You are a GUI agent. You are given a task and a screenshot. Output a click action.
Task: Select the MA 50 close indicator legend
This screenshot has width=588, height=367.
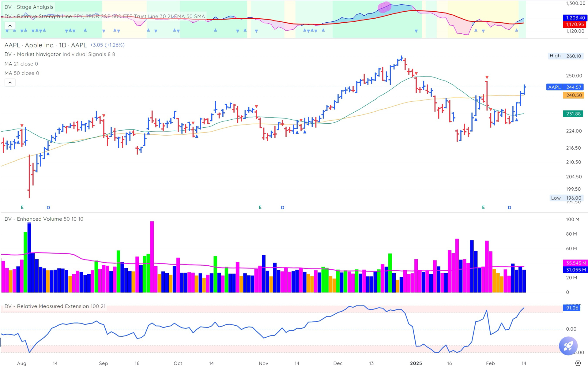pyautogui.click(x=21, y=73)
